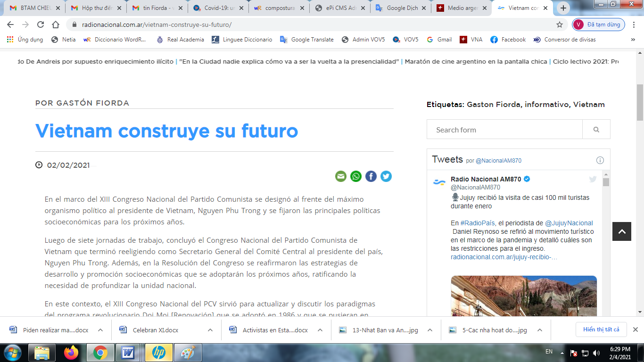Click inside the Search form field
Screen dimensions: 644x362
pyautogui.click(x=504, y=129)
